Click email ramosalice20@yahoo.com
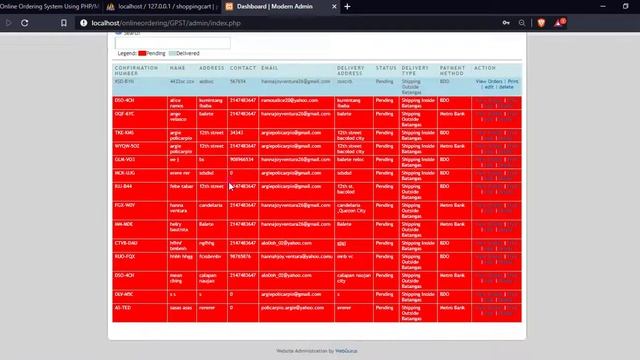The image size is (640, 360). (x=290, y=100)
